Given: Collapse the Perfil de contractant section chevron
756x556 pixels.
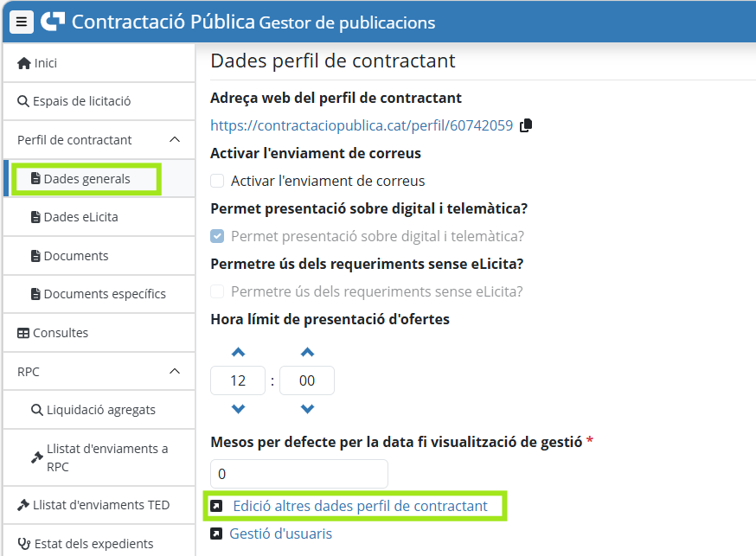Looking at the screenshot, I should (175, 140).
